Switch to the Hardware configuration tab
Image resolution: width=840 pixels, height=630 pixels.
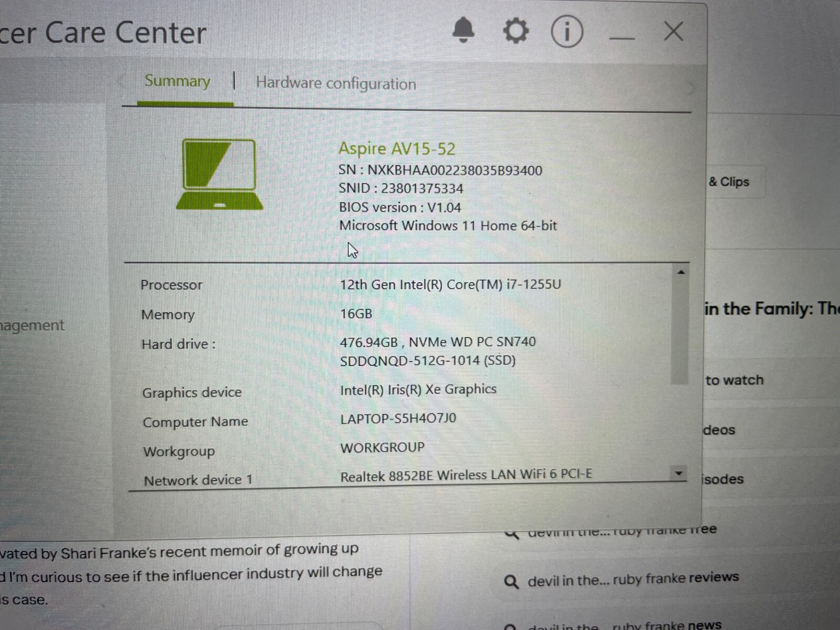click(x=336, y=83)
